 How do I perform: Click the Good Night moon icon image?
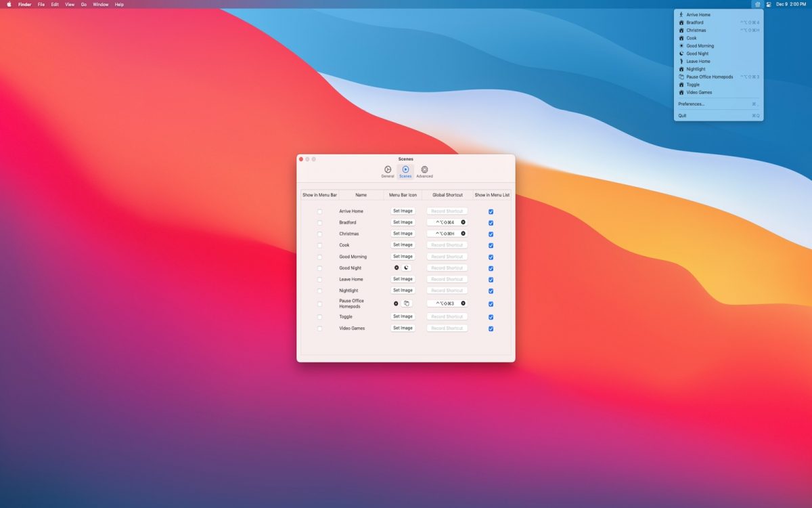(x=407, y=268)
